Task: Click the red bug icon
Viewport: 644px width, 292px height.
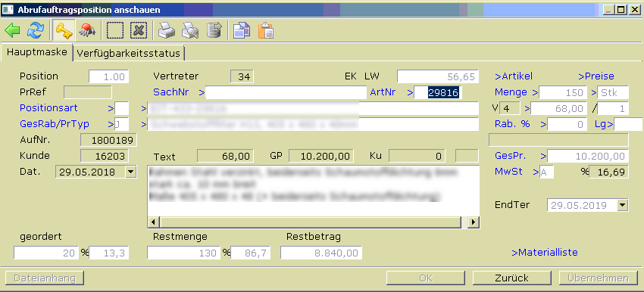Action: coord(87,31)
